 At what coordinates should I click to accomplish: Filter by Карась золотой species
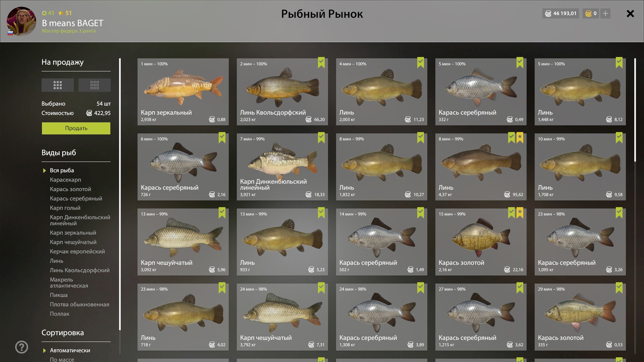pyautogui.click(x=70, y=189)
